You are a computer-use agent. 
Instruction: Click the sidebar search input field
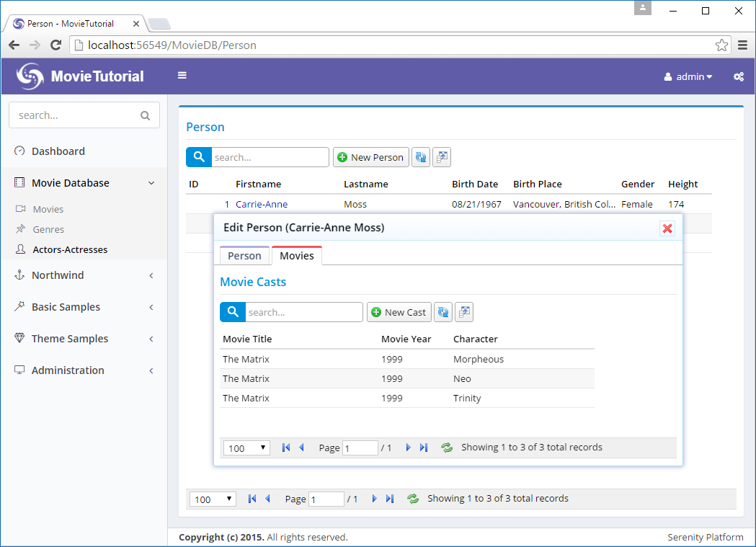click(75, 115)
